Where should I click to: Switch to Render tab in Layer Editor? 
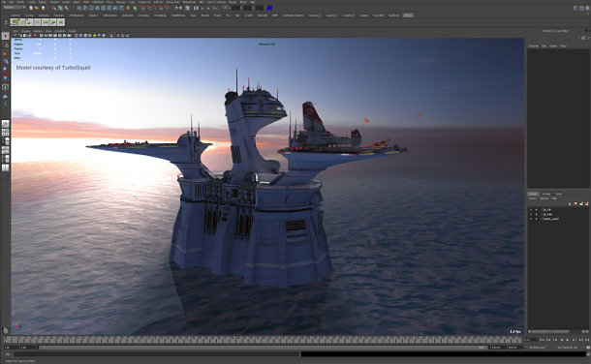545,194
